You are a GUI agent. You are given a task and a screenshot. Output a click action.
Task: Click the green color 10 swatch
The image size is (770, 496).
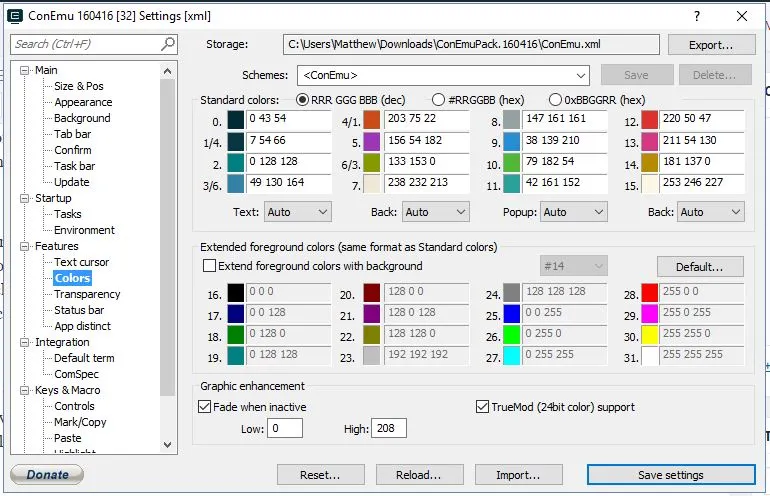pos(511,162)
